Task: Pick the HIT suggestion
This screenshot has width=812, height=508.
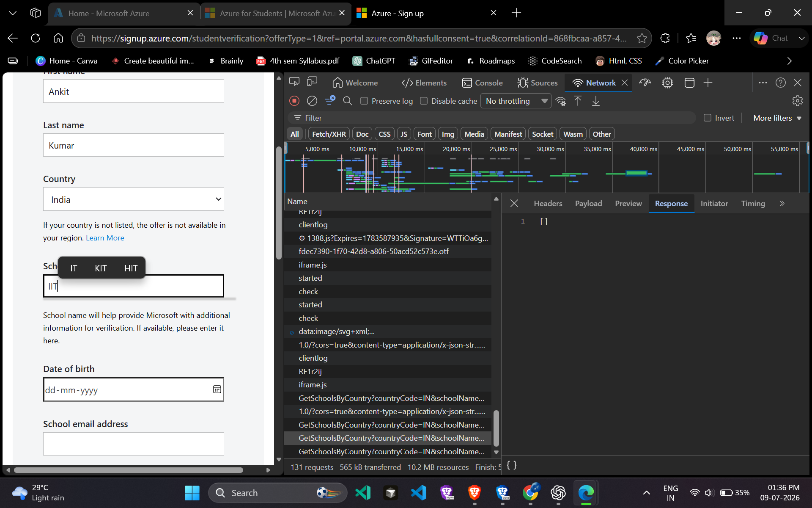Action: pos(131,268)
